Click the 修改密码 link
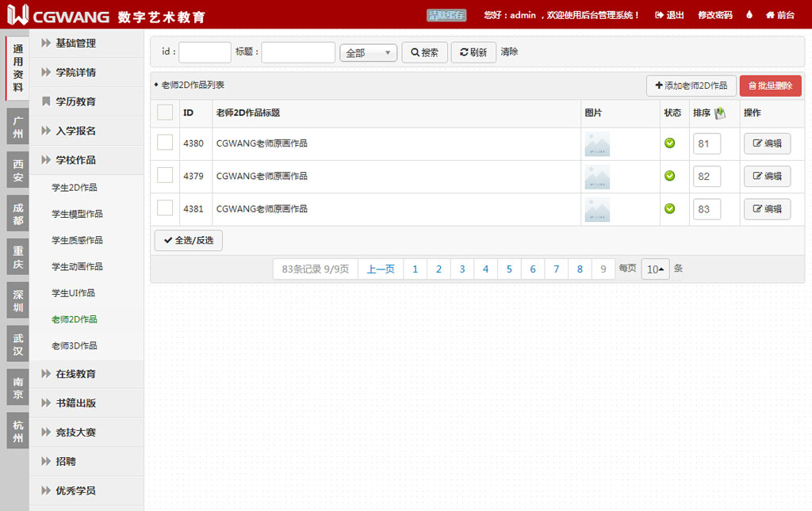Image resolution: width=812 pixels, height=511 pixels. [x=714, y=15]
